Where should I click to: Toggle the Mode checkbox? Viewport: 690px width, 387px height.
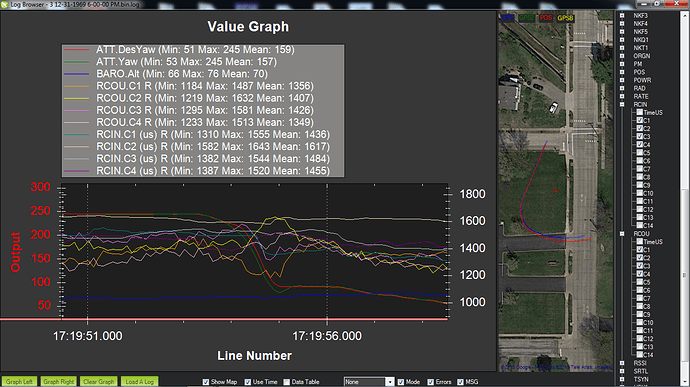(x=400, y=382)
